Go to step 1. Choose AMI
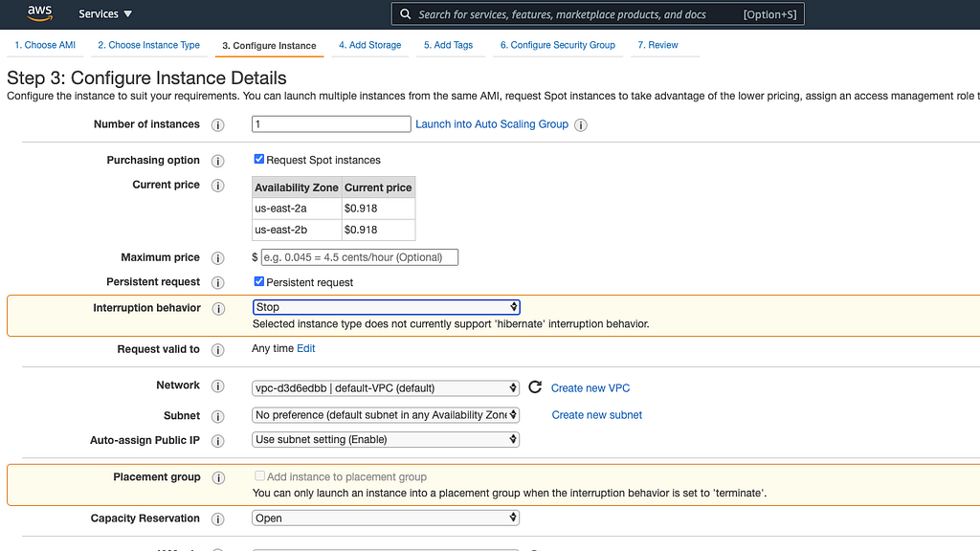 [45, 45]
